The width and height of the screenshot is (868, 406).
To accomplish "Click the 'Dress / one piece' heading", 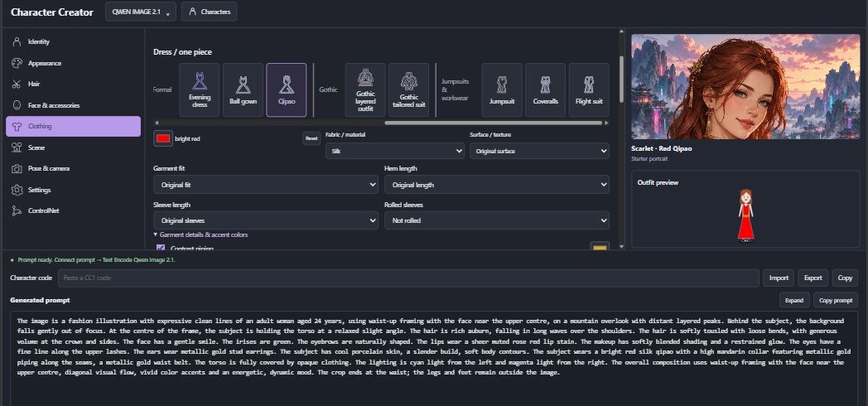I will pyautogui.click(x=182, y=52).
